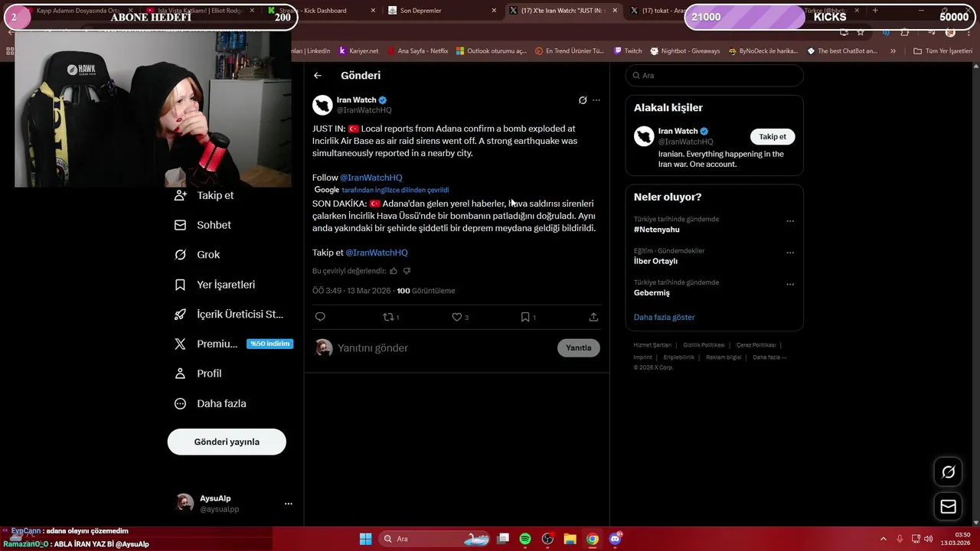
Task: Open İçerik Üreticisi Stüdyosu in the sidebar
Action: click(x=229, y=315)
